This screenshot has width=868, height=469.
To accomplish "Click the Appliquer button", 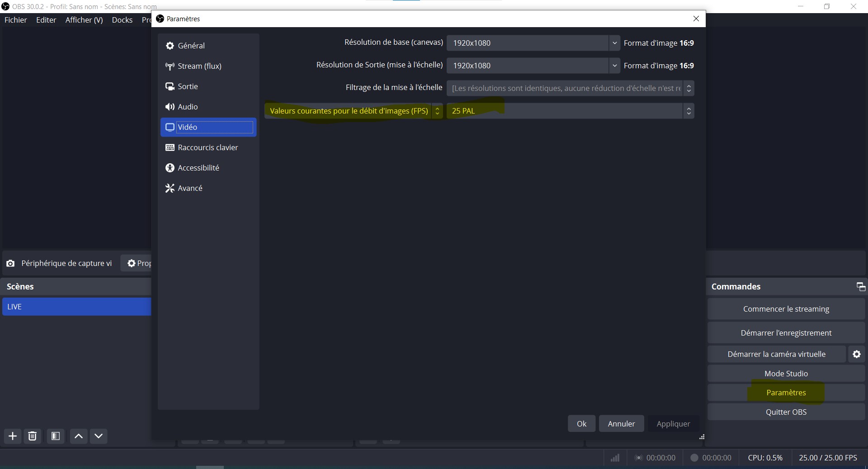I will tap(673, 424).
